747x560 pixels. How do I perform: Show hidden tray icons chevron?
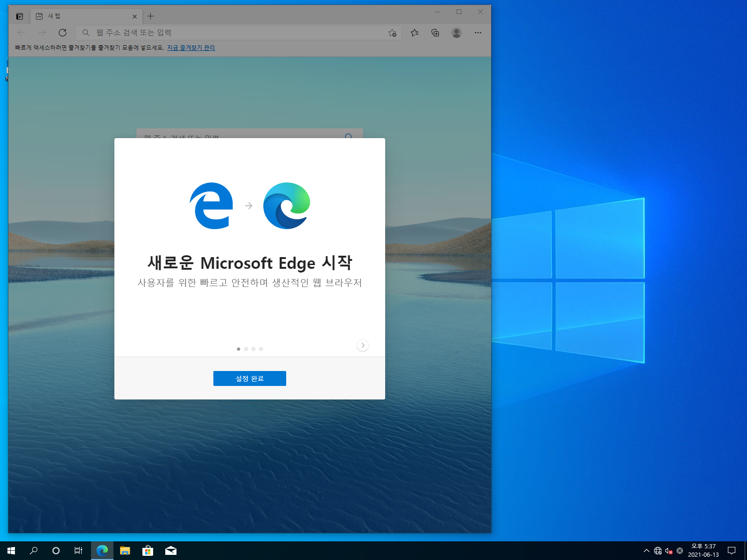[647, 551]
